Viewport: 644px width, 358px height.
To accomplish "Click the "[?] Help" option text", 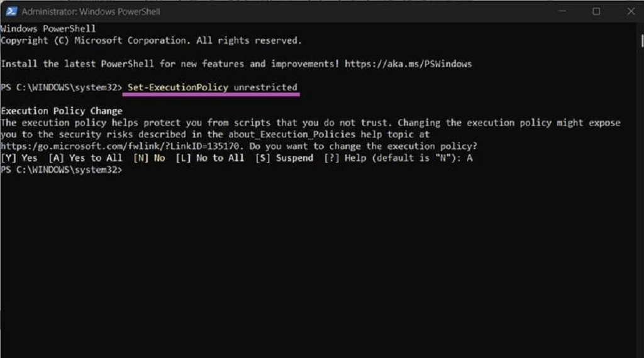I will 343,158.
